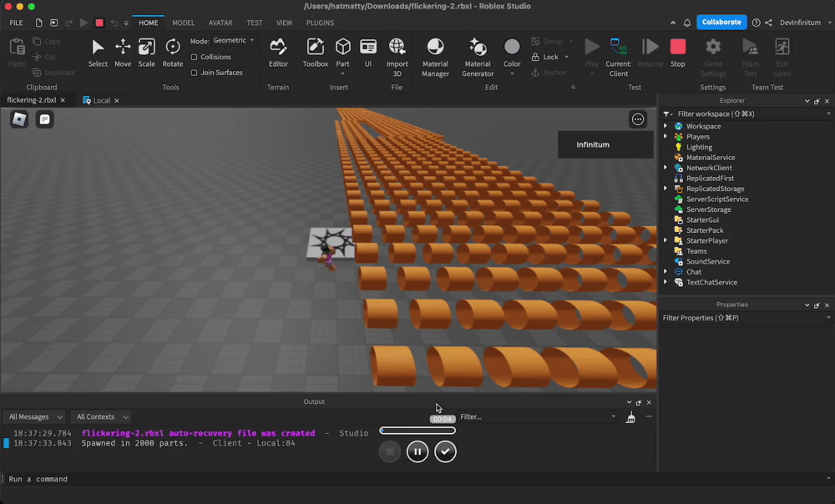Select Lighting in Explorer
Viewport: 835px width, 504px height.
tap(699, 147)
